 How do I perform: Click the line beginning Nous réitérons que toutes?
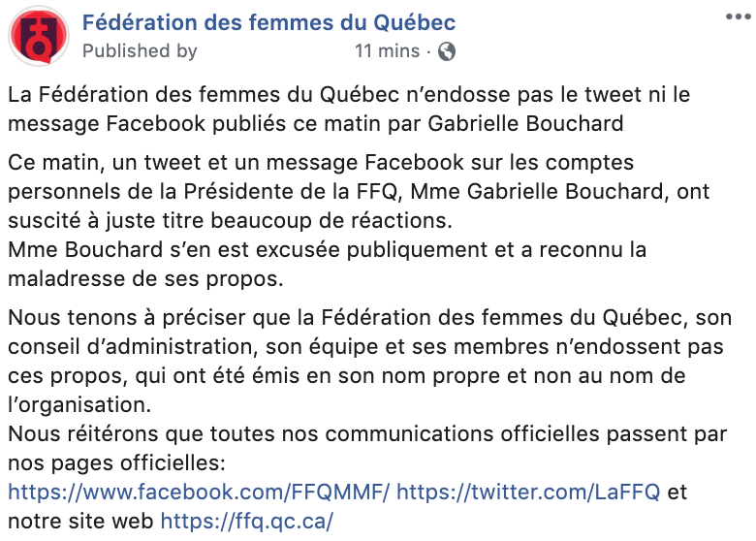pyautogui.click(x=367, y=434)
